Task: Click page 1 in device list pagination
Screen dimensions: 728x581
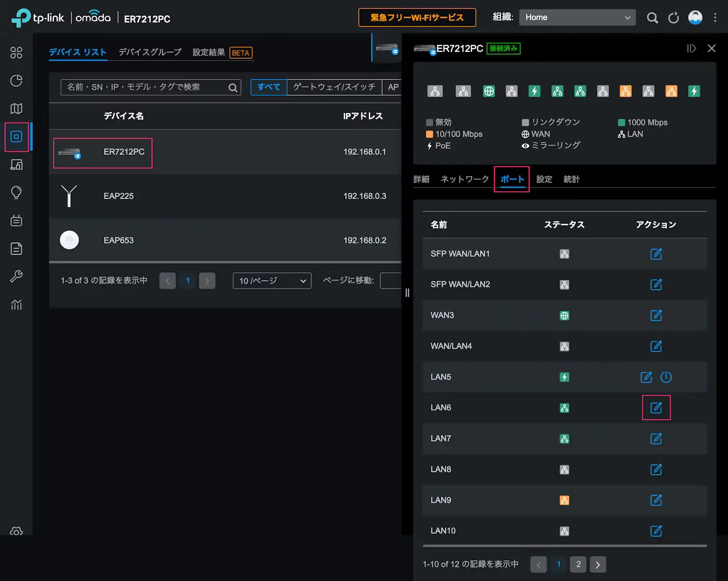Action: [x=188, y=281]
